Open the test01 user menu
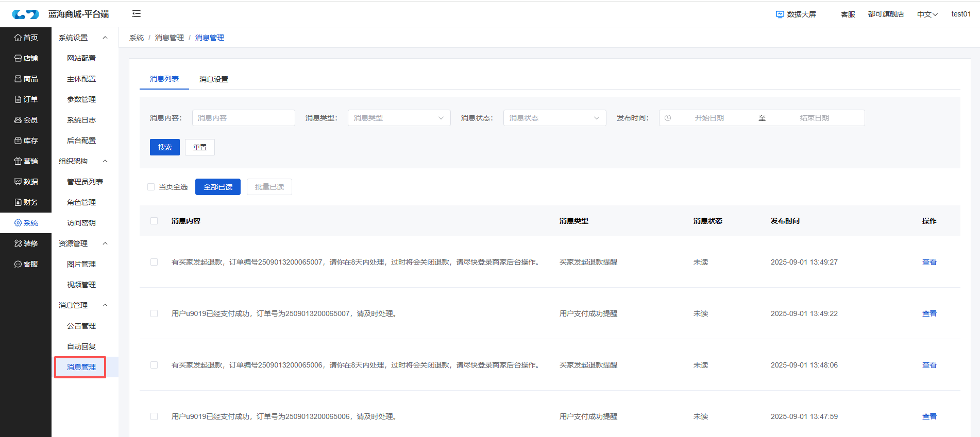Image resolution: width=980 pixels, height=437 pixels. [x=961, y=14]
